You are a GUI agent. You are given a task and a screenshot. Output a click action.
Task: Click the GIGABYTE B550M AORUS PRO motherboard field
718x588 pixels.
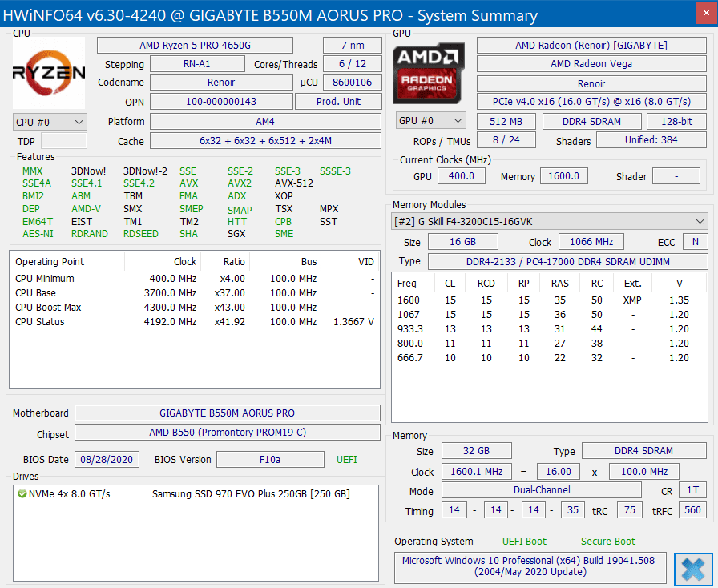(227, 413)
